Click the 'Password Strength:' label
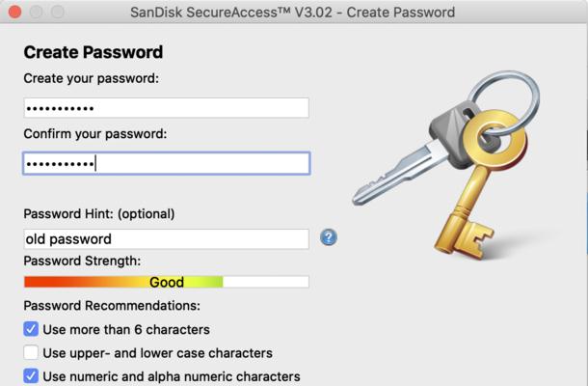The height and width of the screenshot is (386, 588). coord(82,261)
